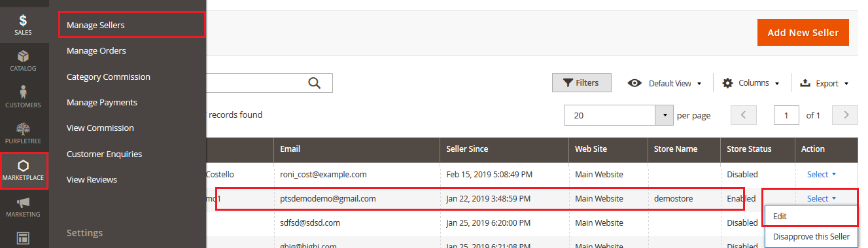Go to the next page arrow

(x=846, y=115)
